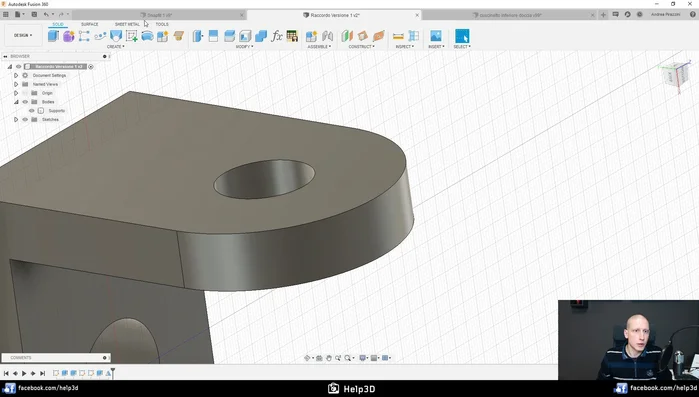
Task: Select the Extrude tool in Create
Action: click(x=53, y=36)
